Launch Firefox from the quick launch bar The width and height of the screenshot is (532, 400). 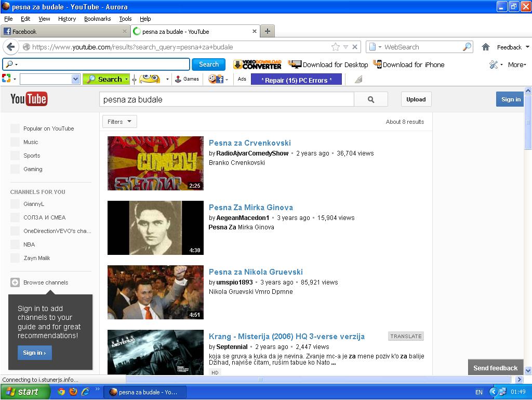73,392
